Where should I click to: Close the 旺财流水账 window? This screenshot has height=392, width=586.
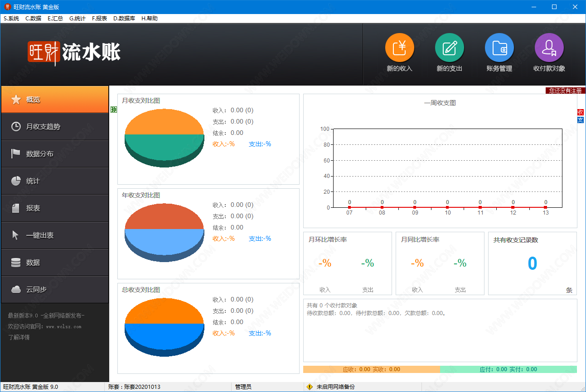pyautogui.click(x=575, y=7)
